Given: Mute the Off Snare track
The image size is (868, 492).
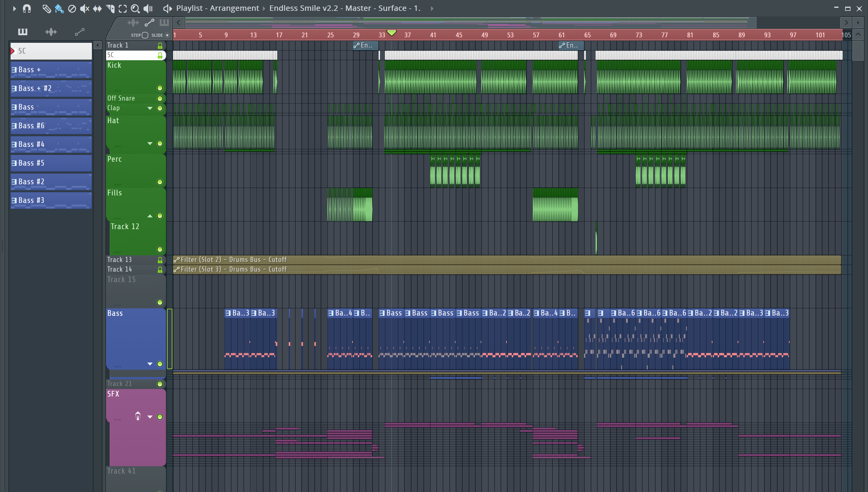Looking at the screenshot, I should (160, 99).
